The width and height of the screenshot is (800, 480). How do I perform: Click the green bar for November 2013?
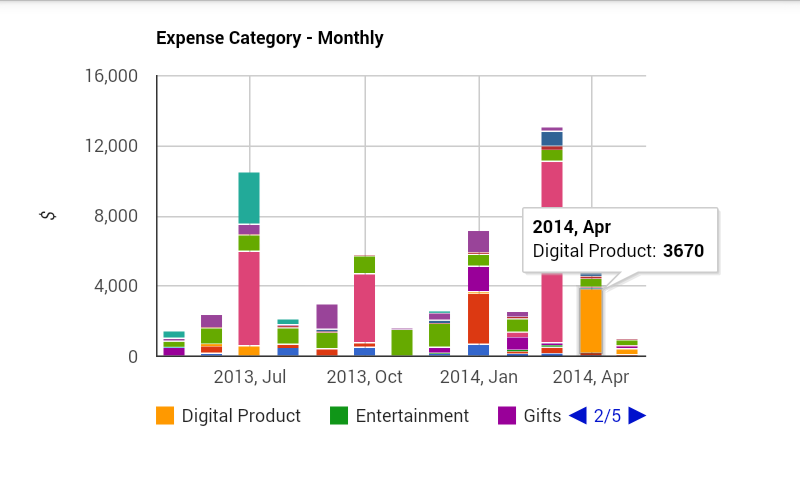click(402, 342)
